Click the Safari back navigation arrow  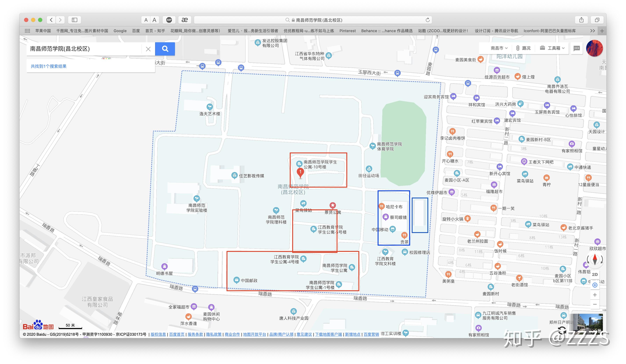[x=51, y=20]
